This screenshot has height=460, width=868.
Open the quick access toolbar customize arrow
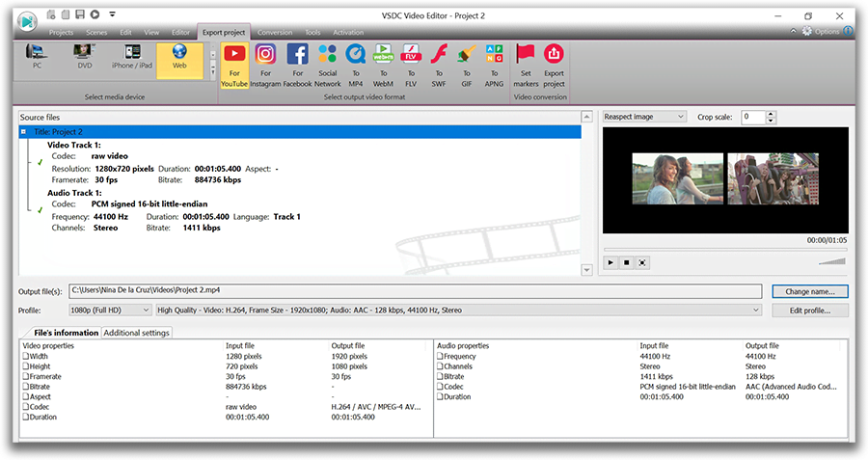tap(113, 14)
